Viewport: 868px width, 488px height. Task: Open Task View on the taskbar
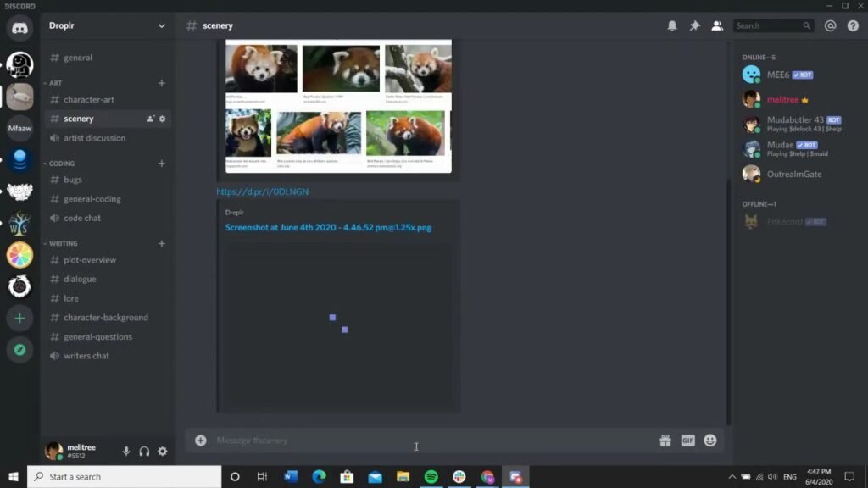[263, 476]
